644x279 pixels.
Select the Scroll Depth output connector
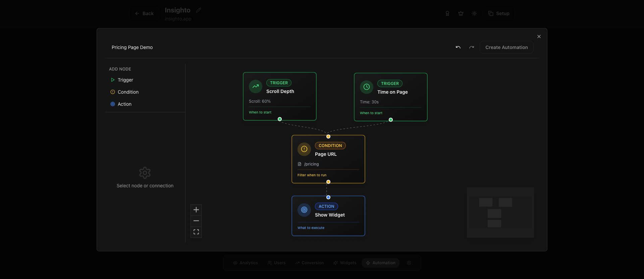point(280,119)
